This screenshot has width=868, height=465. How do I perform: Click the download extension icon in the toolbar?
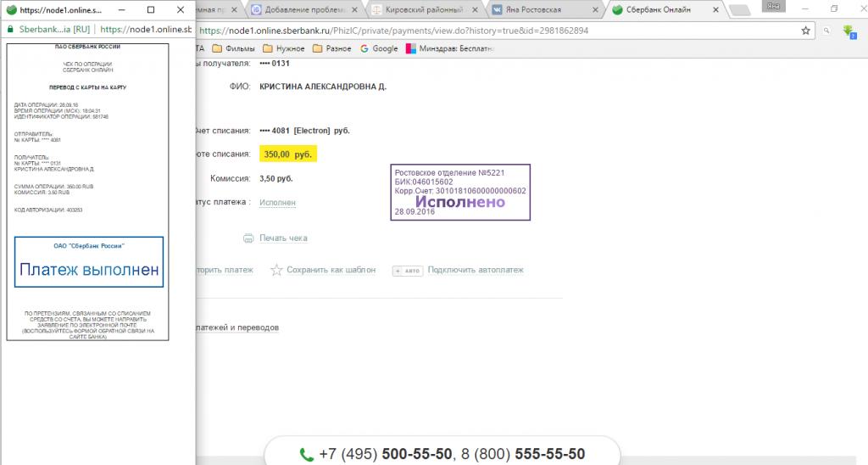click(x=849, y=31)
